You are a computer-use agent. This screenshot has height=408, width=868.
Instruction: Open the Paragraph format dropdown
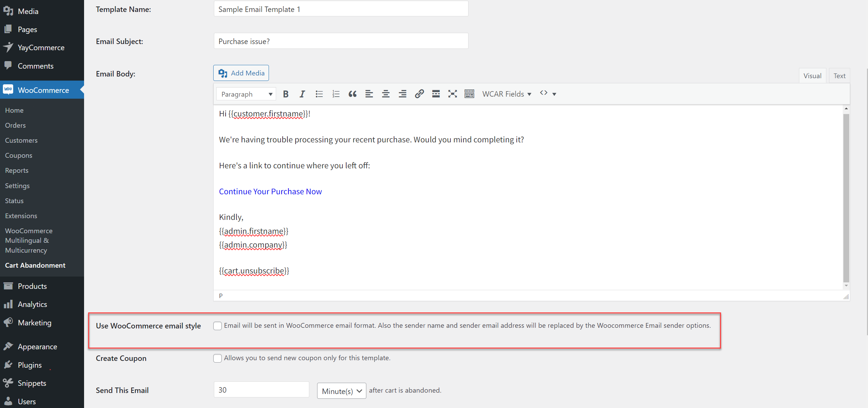pos(246,94)
